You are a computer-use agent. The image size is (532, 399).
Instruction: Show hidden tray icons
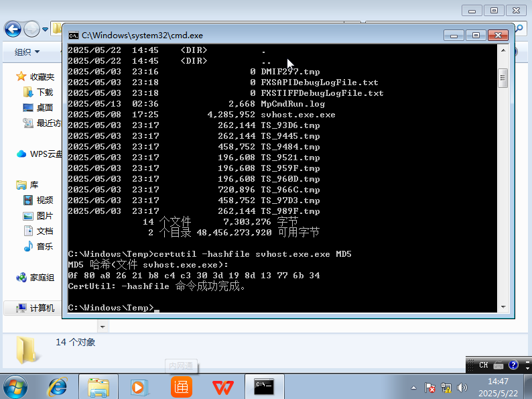(x=413, y=388)
